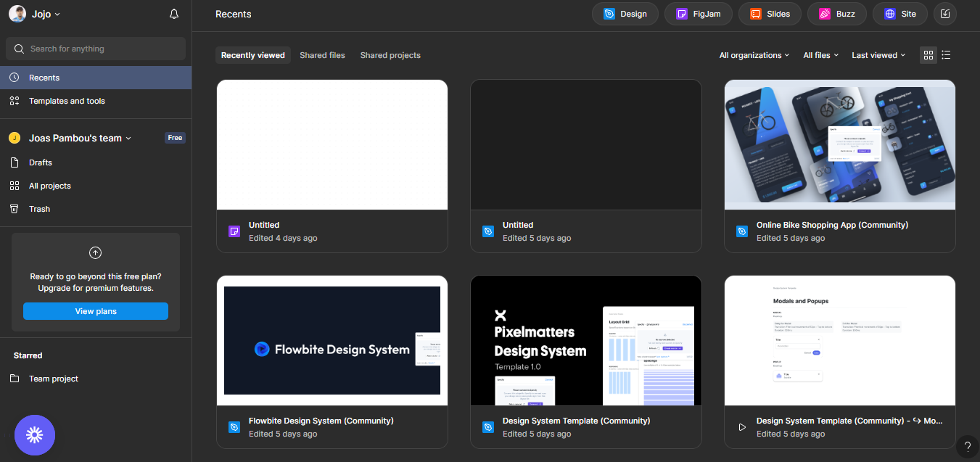
Task: Click the search bar
Action: [x=95, y=49]
